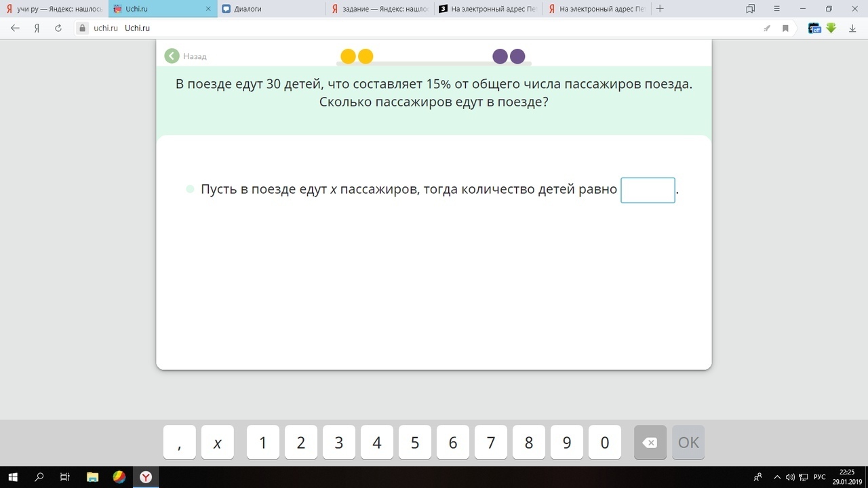Open the volume control in the tray
Viewport: 868px width, 488px height.
[790, 477]
